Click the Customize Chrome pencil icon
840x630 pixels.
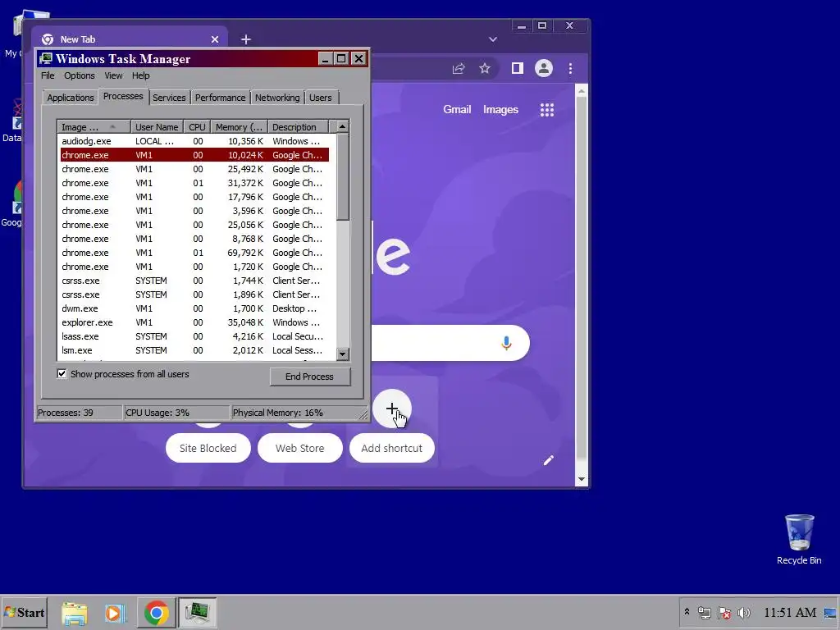click(549, 461)
